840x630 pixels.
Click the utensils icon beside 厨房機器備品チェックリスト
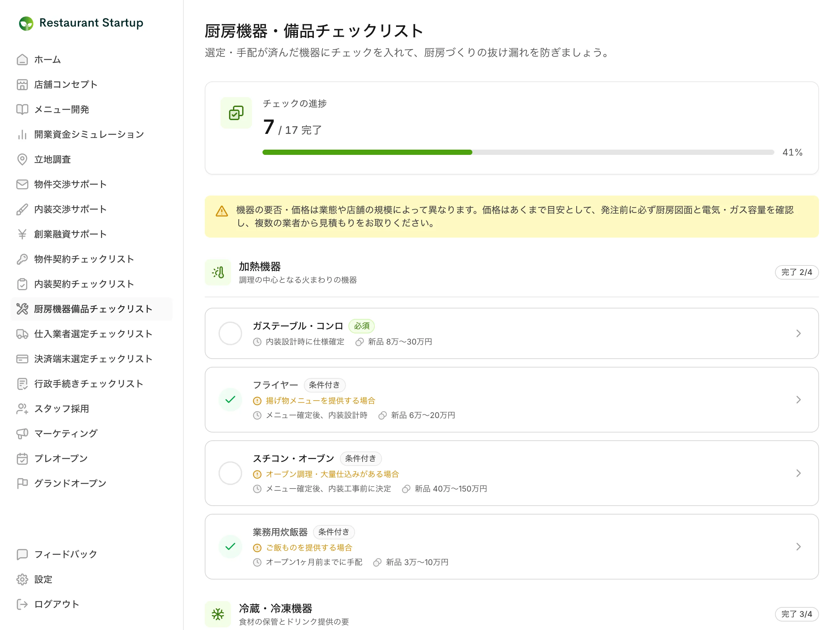click(22, 309)
